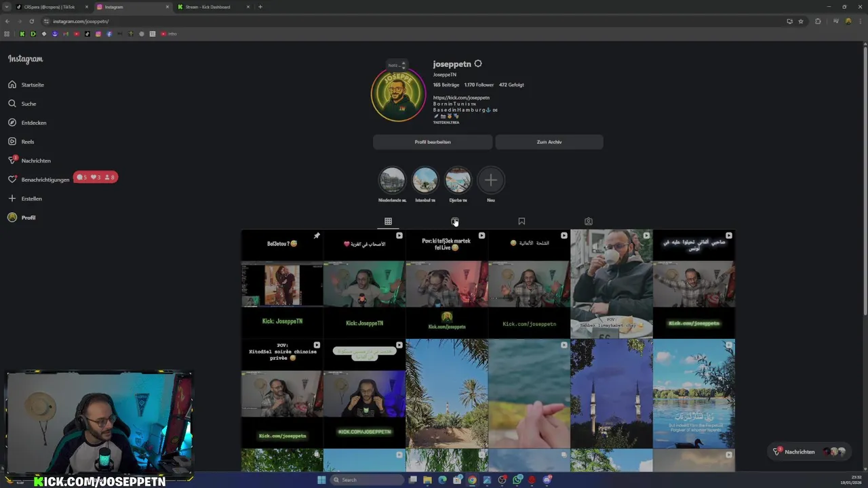Open the 472 Gefolgt list
The image size is (868, 488).
point(511,85)
